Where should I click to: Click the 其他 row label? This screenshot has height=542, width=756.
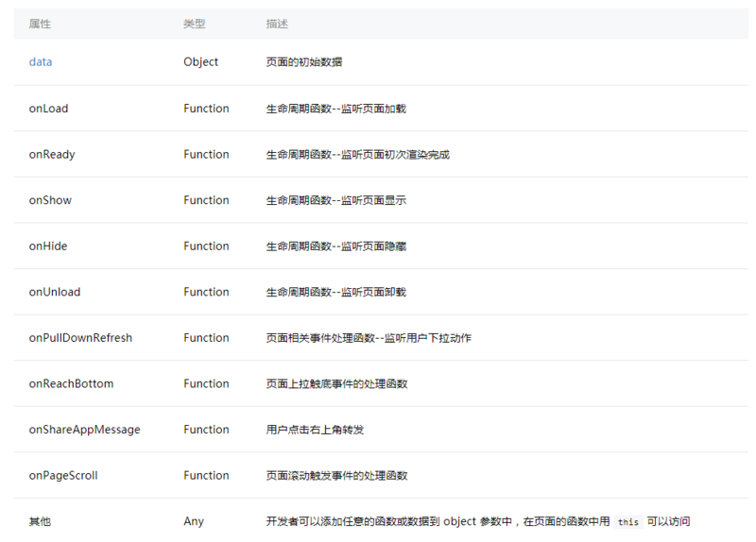click(40, 521)
